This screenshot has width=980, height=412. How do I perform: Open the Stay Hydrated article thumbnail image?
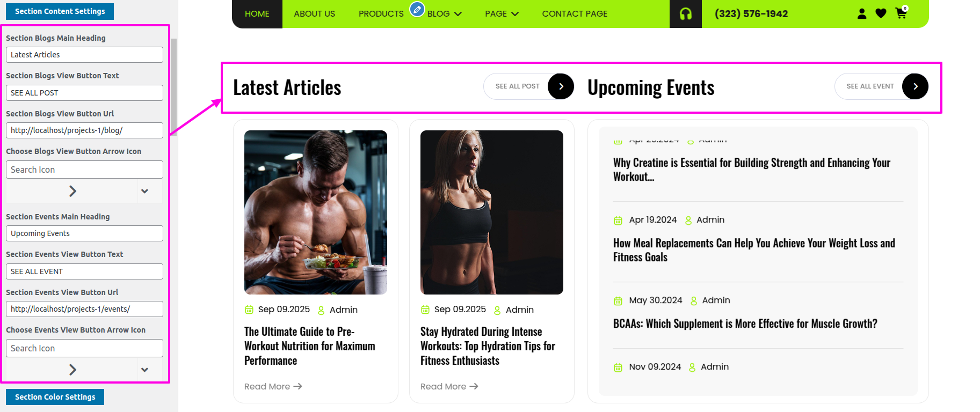pos(492,212)
